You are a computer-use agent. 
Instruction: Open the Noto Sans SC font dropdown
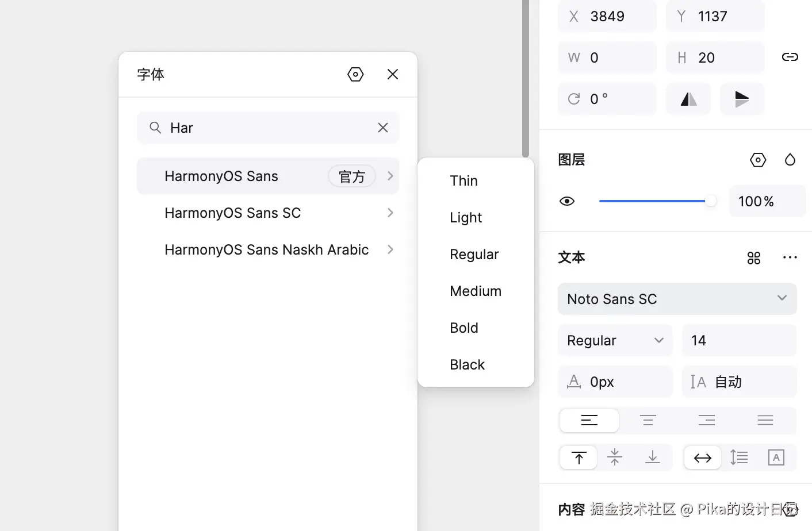[x=677, y=299]
